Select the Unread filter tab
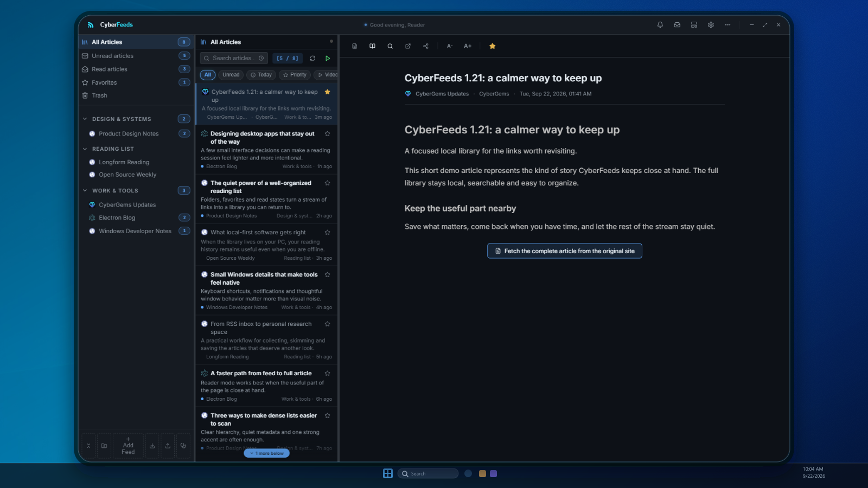This screenshot has width=868, height=488. tap(231, 75)
